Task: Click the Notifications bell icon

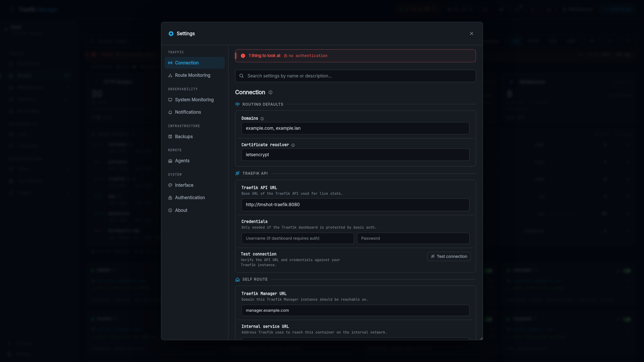Action: click(170, 112)
